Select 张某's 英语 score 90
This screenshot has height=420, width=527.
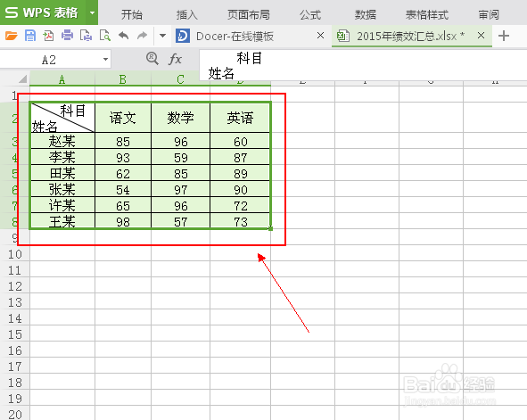point(240,189)
